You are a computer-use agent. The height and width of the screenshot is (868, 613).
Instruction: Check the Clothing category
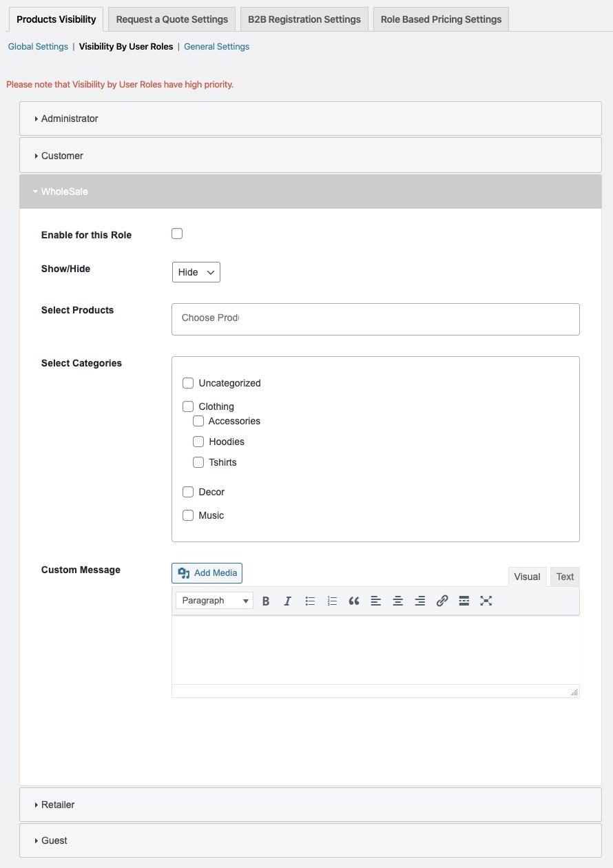click(188, 406)
